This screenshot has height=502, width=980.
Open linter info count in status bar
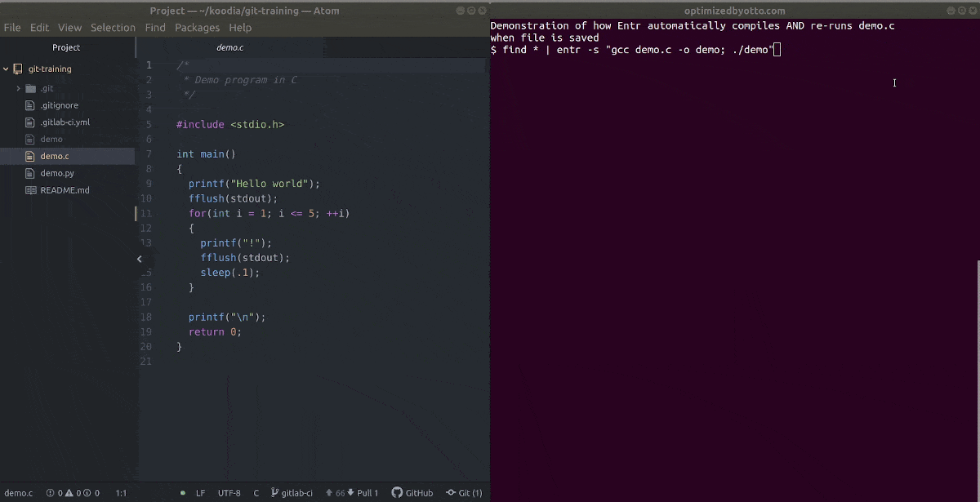pyautogui.click(x=91, y=493)
